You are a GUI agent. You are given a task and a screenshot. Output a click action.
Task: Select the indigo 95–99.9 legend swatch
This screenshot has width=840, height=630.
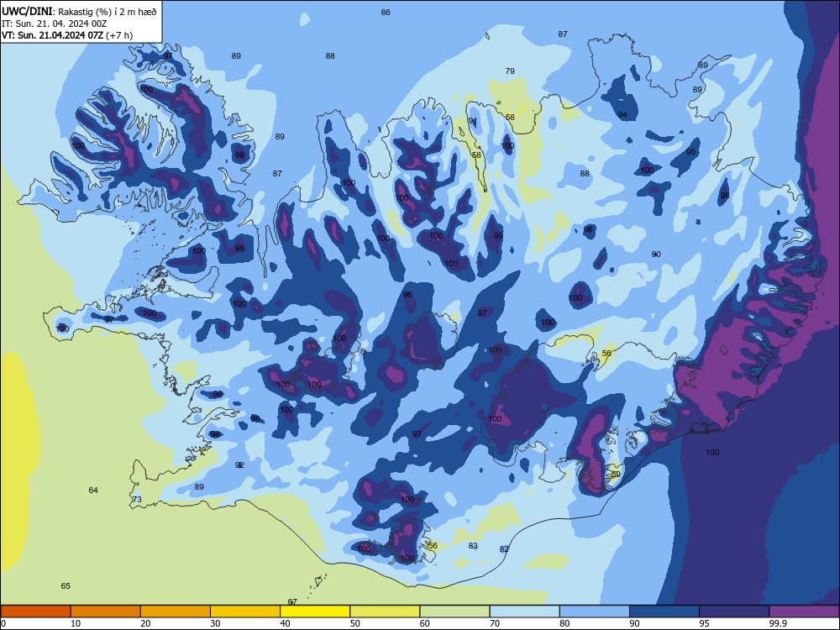734,612
